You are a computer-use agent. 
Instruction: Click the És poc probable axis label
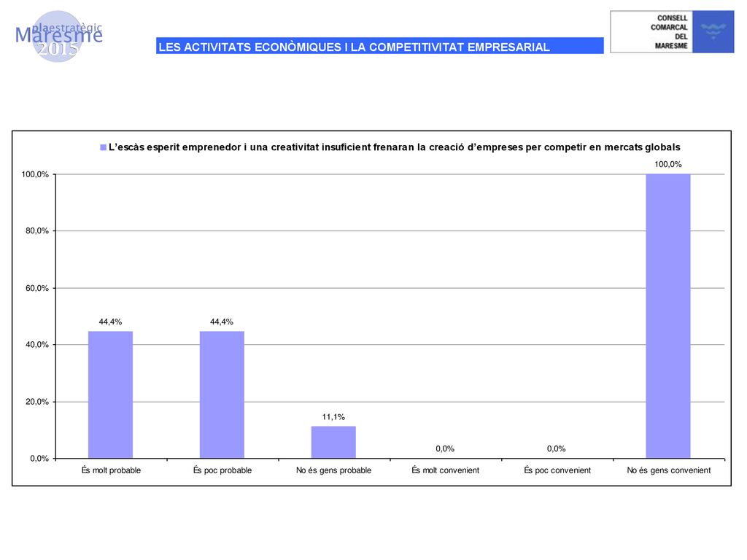[x=222, y=470]
